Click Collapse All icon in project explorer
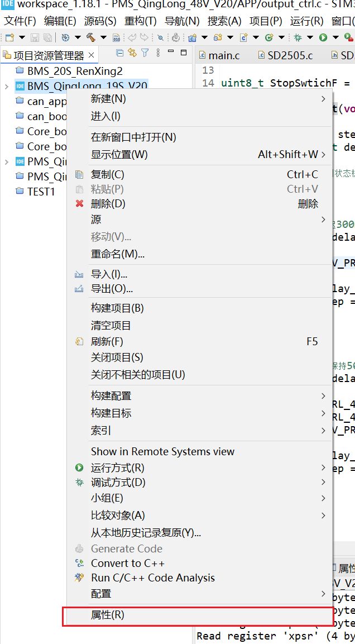This screenshot has height=644, width=355. coord(119,53)
